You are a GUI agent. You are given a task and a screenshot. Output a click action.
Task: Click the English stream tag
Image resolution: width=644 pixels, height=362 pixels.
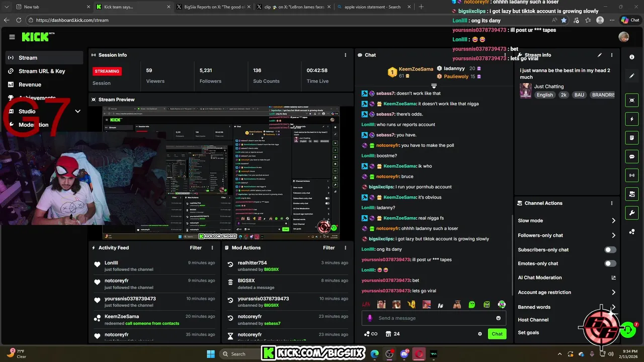544,95
